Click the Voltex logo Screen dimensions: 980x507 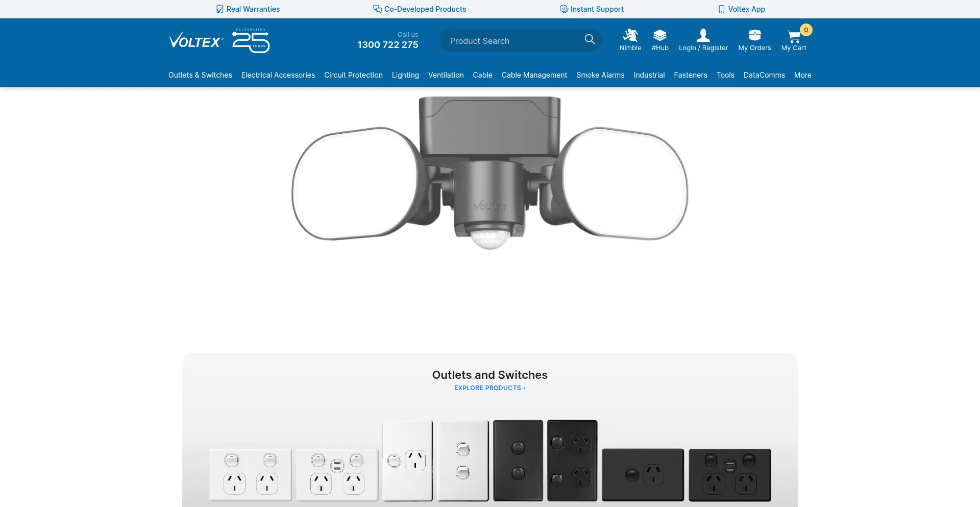pyautogui.click(x=196, y=40)
